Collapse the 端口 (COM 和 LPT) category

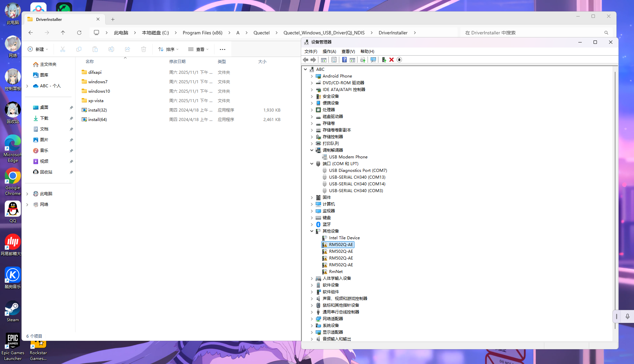[312, 164]
